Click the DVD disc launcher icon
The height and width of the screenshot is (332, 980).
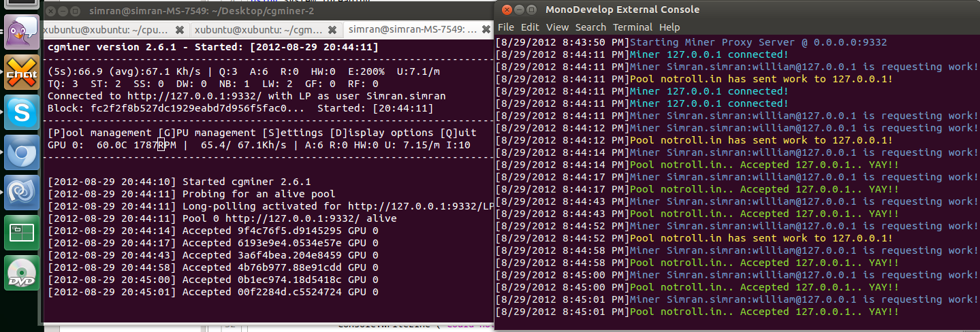(x=22, y=274)
